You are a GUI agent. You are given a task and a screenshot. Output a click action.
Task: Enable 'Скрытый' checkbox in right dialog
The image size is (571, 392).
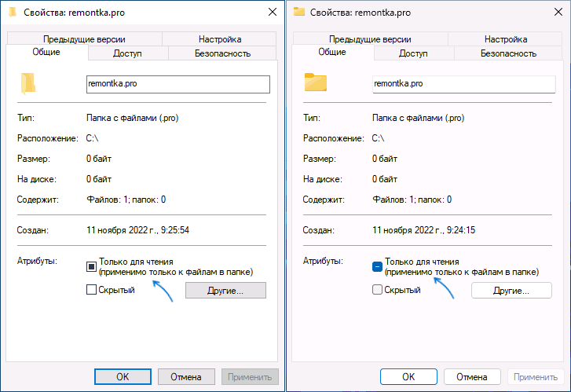pyautogui.click(x=377, y=290)
